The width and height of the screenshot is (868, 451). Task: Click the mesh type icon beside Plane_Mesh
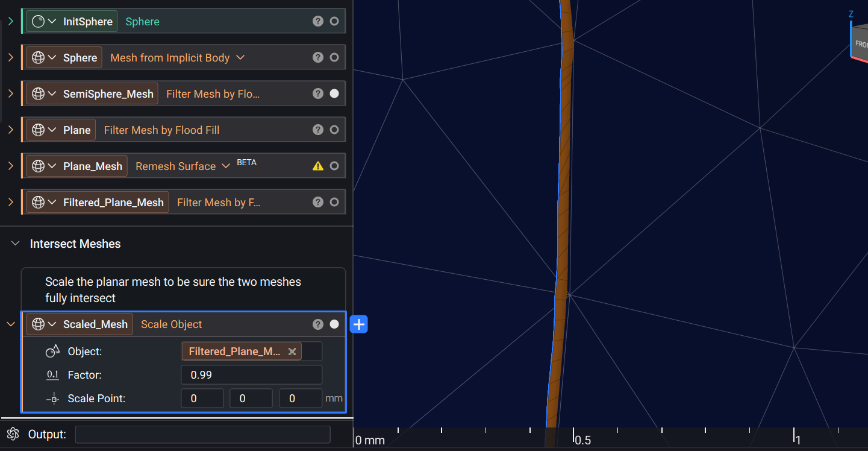pyautogui.click(x=38, y=166)
